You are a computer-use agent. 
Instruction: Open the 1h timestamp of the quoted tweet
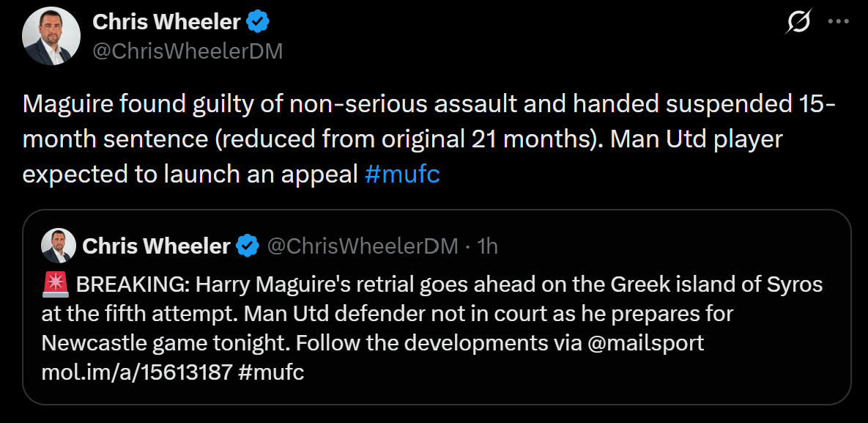tap(487, 246)
